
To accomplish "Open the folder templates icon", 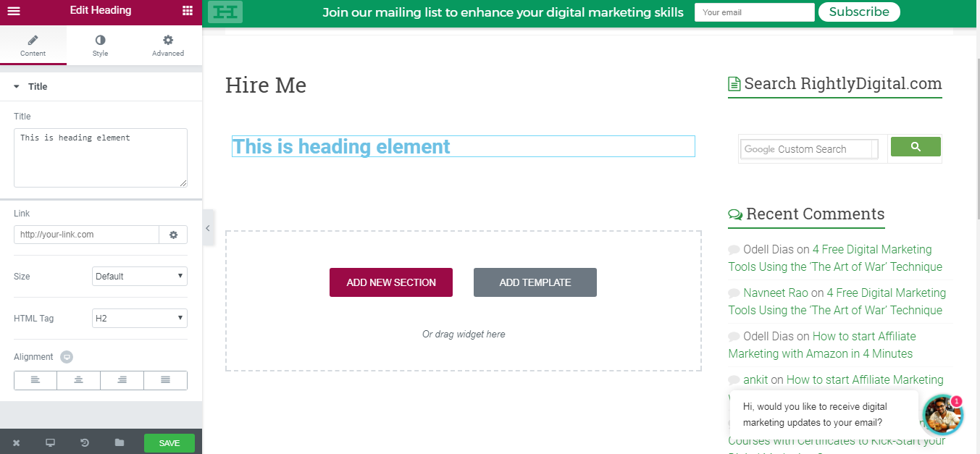I will pos(120,442).
